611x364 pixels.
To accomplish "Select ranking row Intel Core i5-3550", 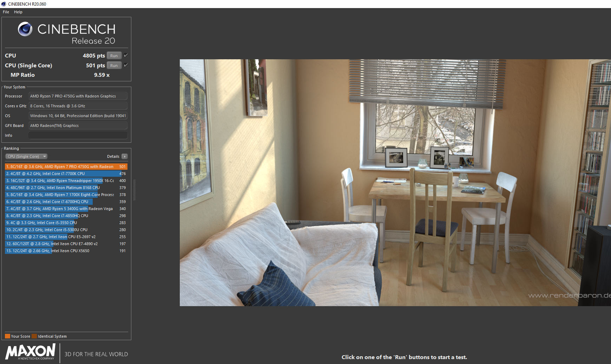I will click(x=66, y=223).
